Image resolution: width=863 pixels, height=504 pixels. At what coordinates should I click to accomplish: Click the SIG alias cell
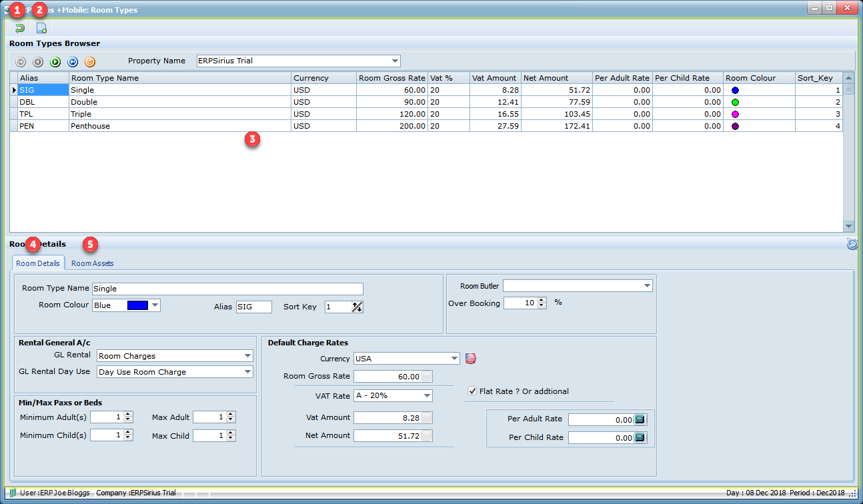coord(43,90)
